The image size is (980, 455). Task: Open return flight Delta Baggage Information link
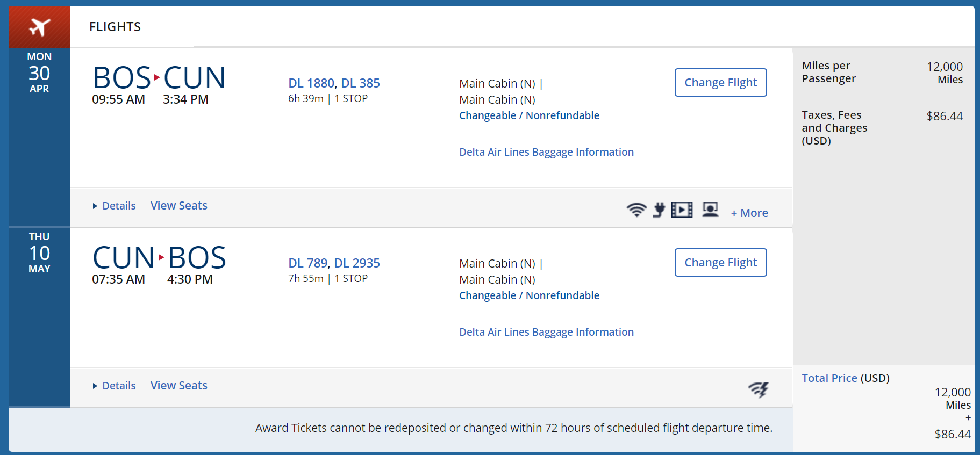pyautogui.click(x=546, y=332)
